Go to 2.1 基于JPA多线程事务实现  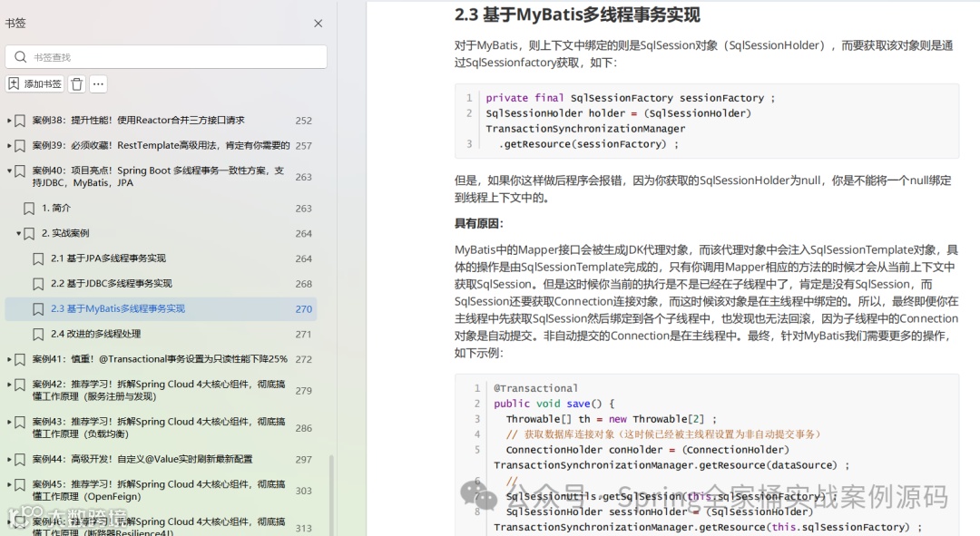click(108, 258)
